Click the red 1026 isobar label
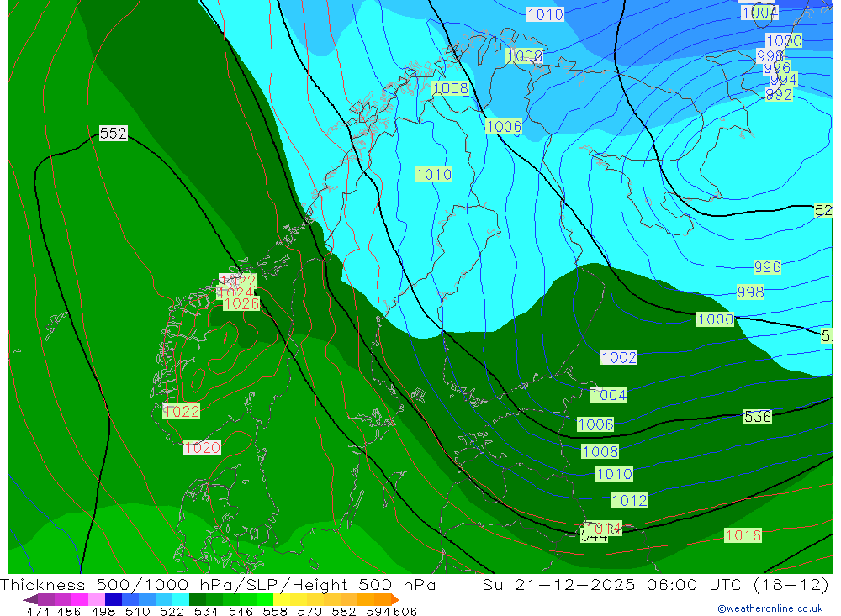 [241, 304]
